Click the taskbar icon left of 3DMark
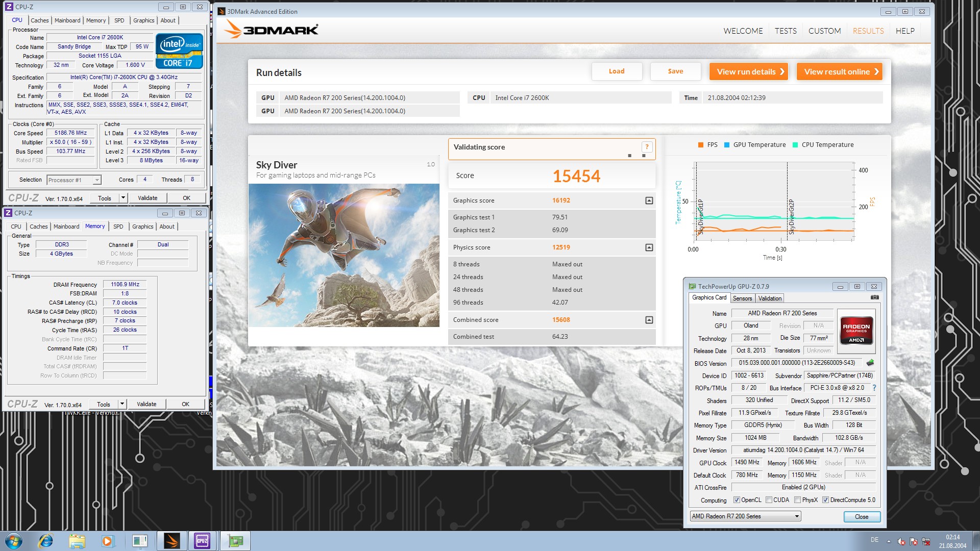 point(139,541)
